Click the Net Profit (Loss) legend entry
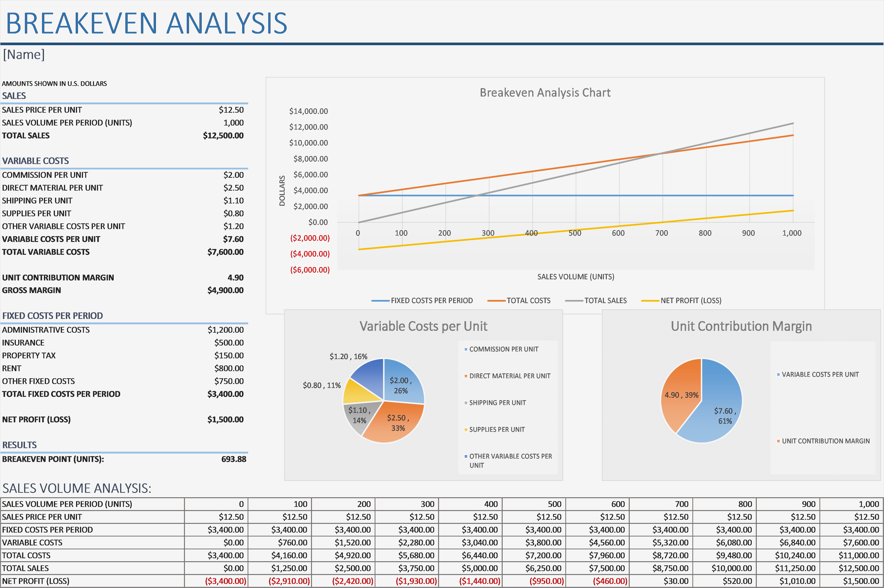The height and width of the screenshot is (588, 884). pos(691,300)
